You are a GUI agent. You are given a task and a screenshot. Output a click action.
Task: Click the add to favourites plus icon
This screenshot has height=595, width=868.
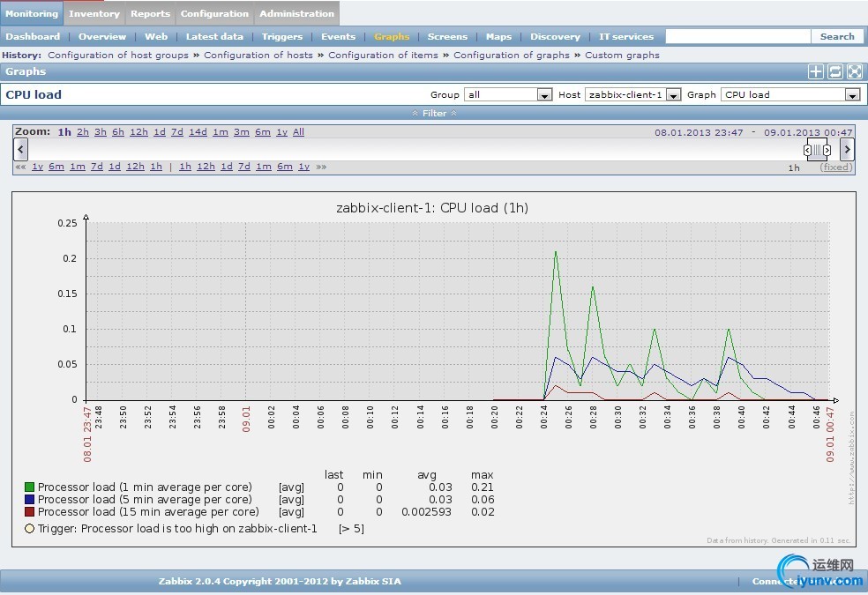816,72
